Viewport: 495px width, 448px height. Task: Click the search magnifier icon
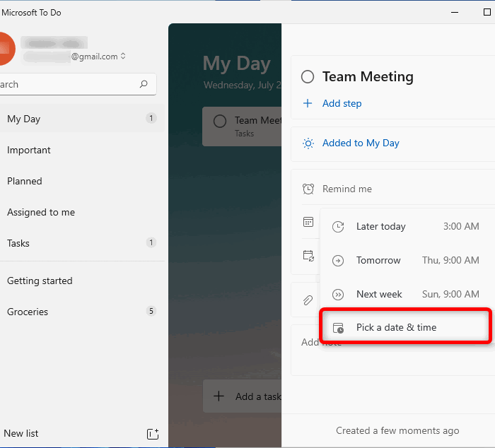[x=144, y=84]
